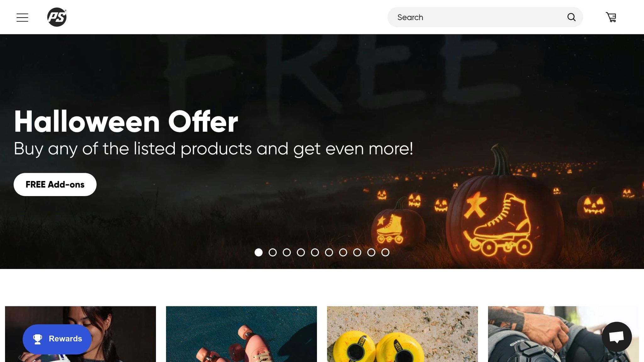Image resolution: width=644 pixels, height=362 pixels.
Task: Jump to the last carousel slide dot
Action: [385, 252]
